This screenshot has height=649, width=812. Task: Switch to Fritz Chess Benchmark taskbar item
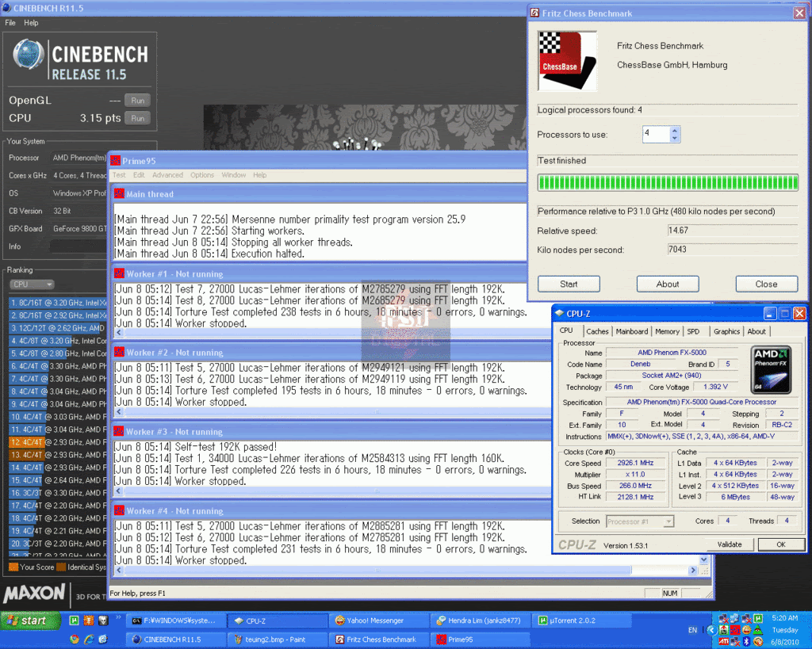(x=379, y=639)
